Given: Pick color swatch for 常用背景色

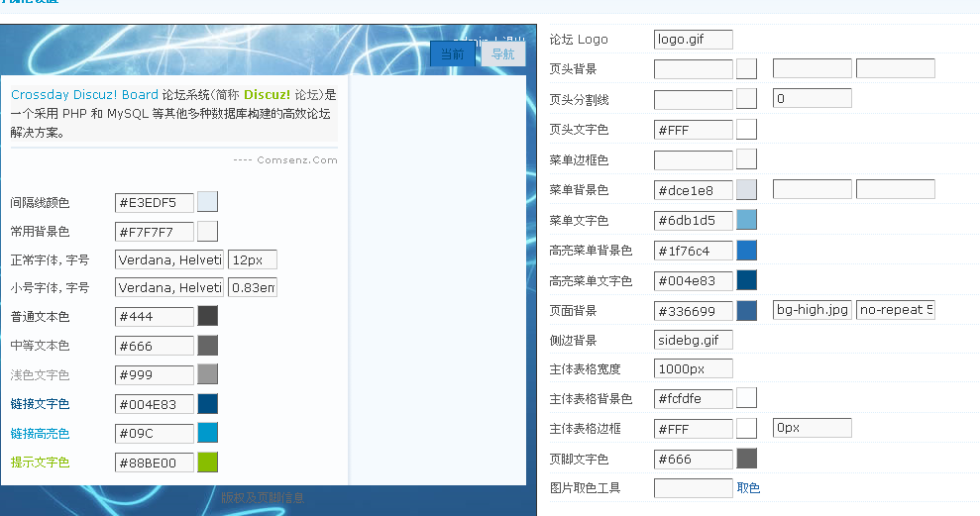Looking at the screenshot, I should (207, 231).
